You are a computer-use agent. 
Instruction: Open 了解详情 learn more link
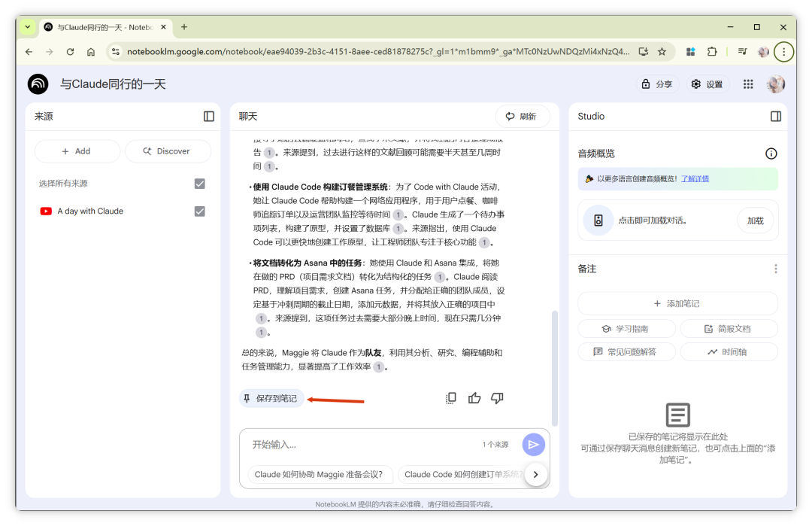tap(695, 179)
